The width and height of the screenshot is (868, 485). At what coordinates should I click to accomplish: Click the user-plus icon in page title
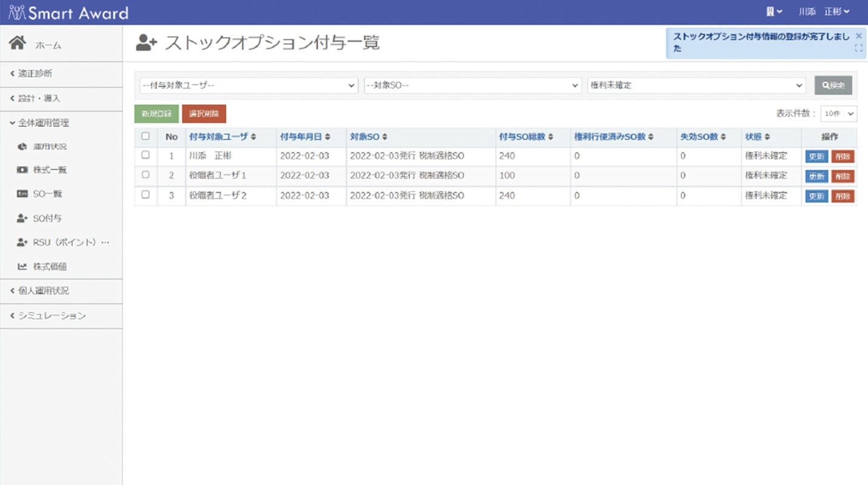[x=147, y=42]
